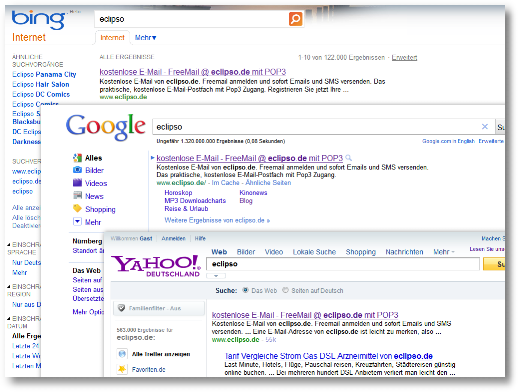Click the MP3 Downloadcharts sitelink in Google
Image resolution: width=520 pixels, height=392 pixels.
click(x=195, y=201)
